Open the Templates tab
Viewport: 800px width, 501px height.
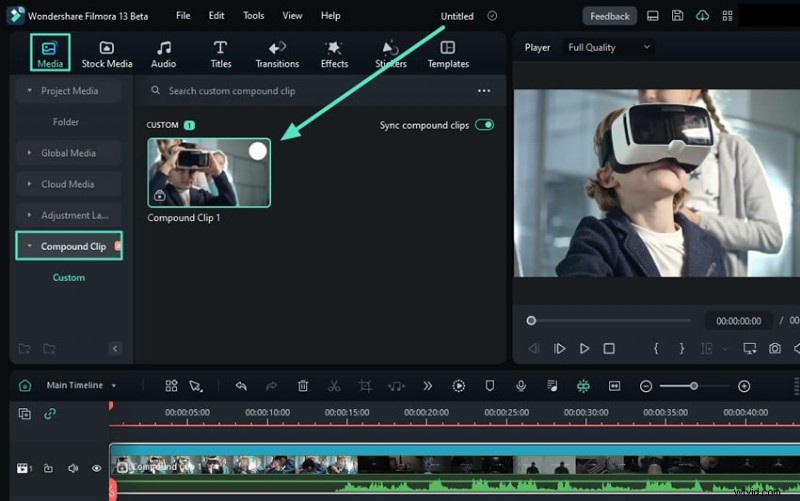point(448,55)
